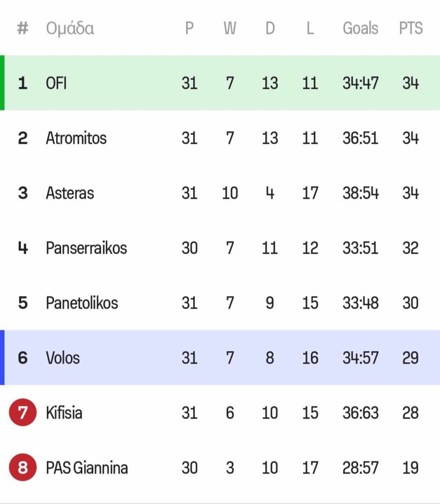Click the red 8 relegation badge
Screen dimensions: 440x504
point(23,468)
